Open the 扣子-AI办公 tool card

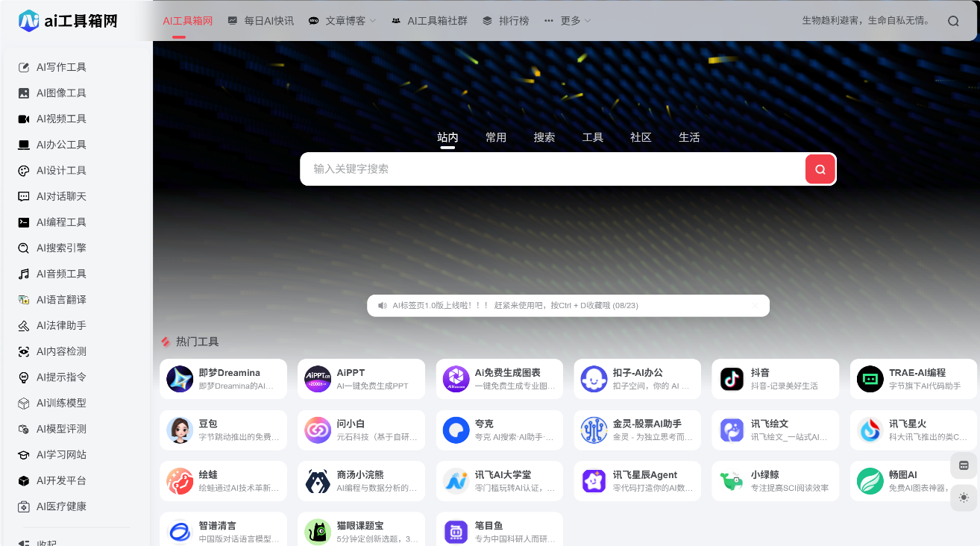point(638,379)
